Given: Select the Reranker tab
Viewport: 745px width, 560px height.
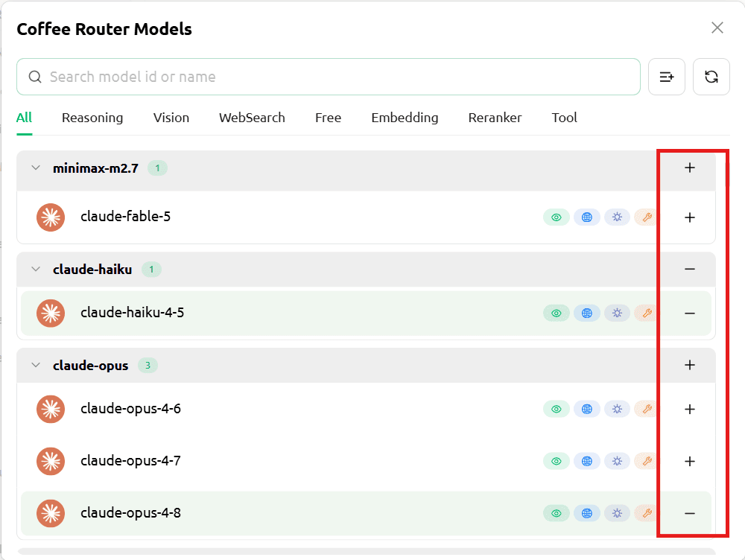Looking at the screenshot, I should coord(495,118).
